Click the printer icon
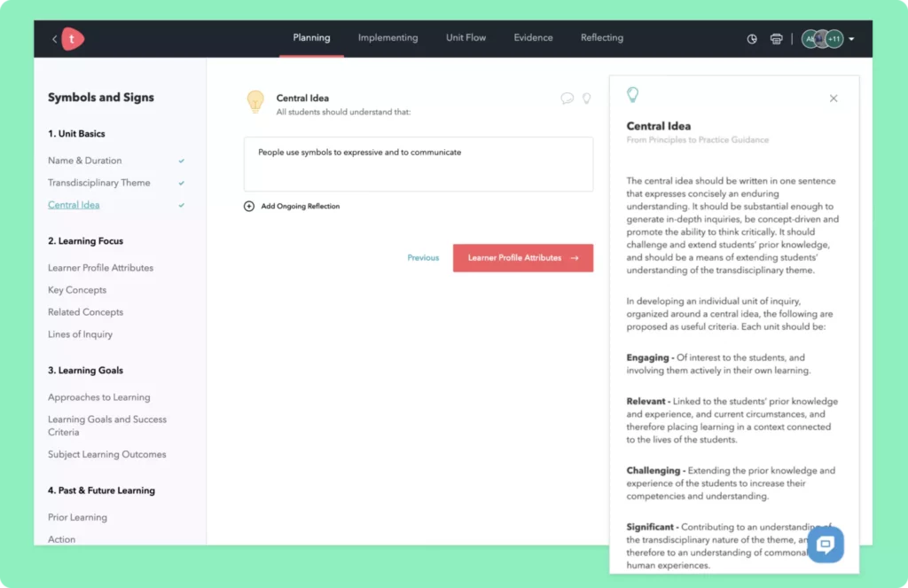 777,39
